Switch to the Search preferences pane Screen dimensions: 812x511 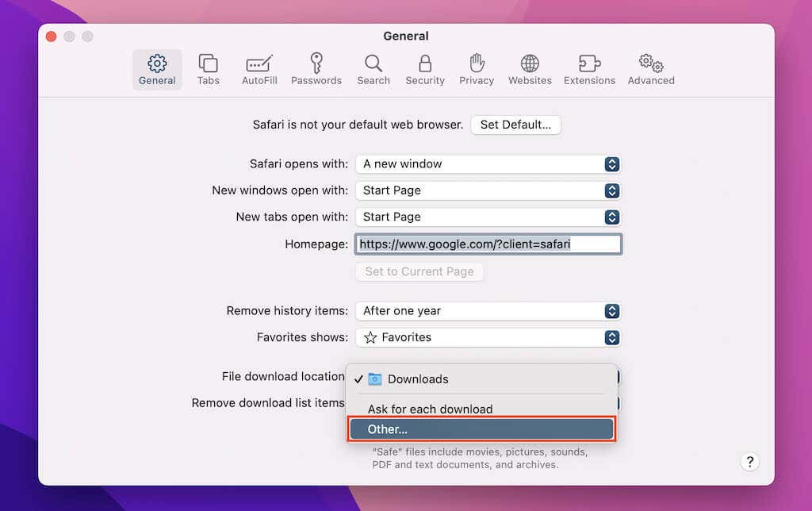pos(373,70)
